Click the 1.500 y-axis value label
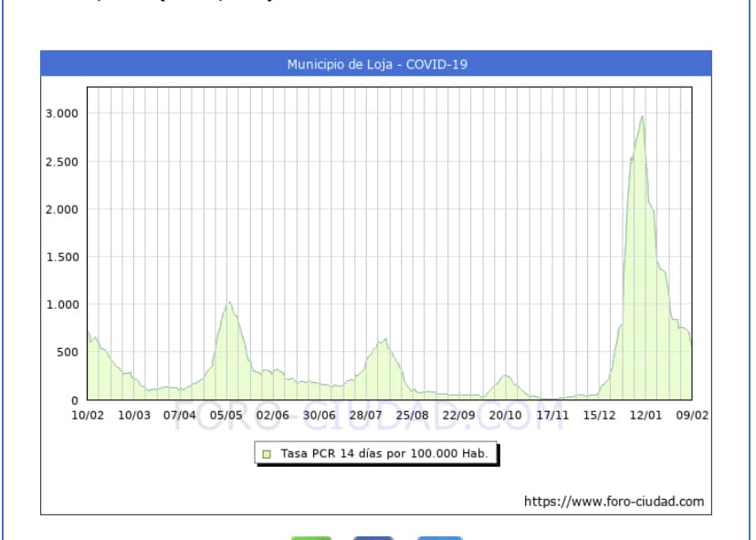The height and width of the screenshot is (540, 756). [62, 257]
